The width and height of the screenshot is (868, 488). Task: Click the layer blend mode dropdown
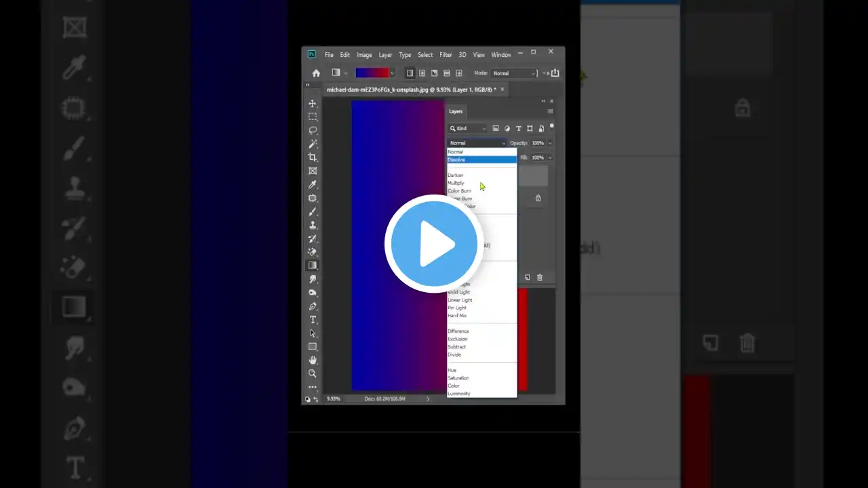tap(477, 143)
